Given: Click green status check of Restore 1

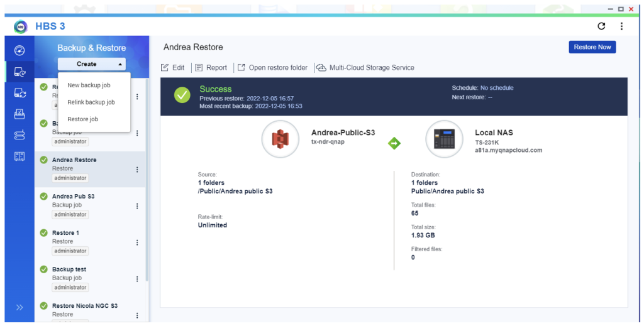Looking at the screenshot, I should coord(43,233).
